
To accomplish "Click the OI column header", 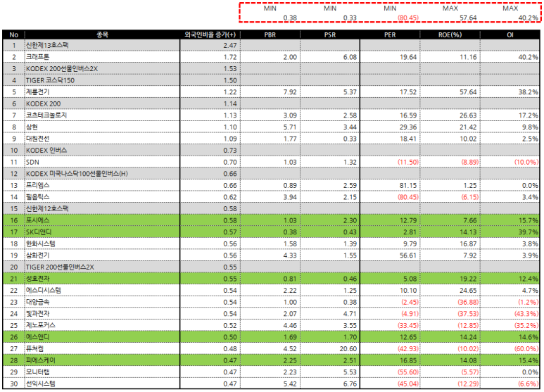I will tap(510, 34).
